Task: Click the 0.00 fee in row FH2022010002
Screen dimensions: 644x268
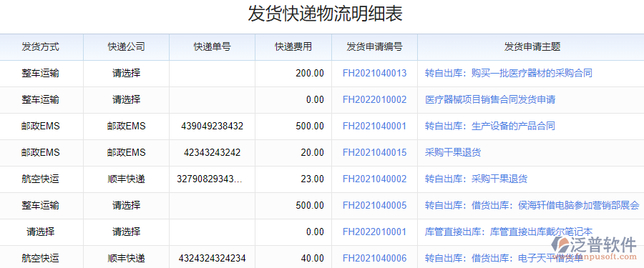Action: pyautogui.click(x=315, y=100)
